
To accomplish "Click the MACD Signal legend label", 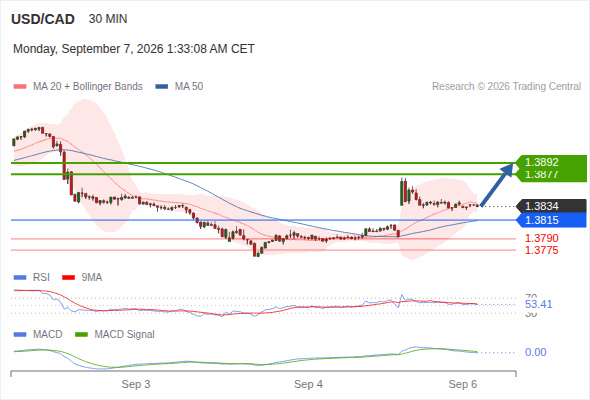I will click(x=125, y=335).
